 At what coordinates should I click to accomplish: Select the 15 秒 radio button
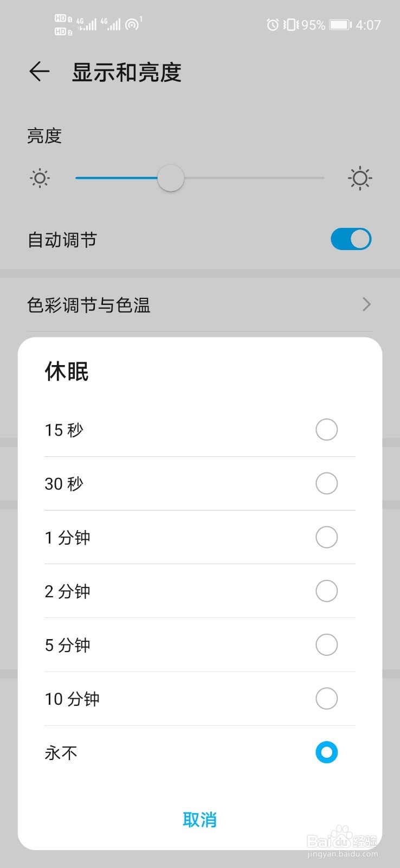click(326, 430)
